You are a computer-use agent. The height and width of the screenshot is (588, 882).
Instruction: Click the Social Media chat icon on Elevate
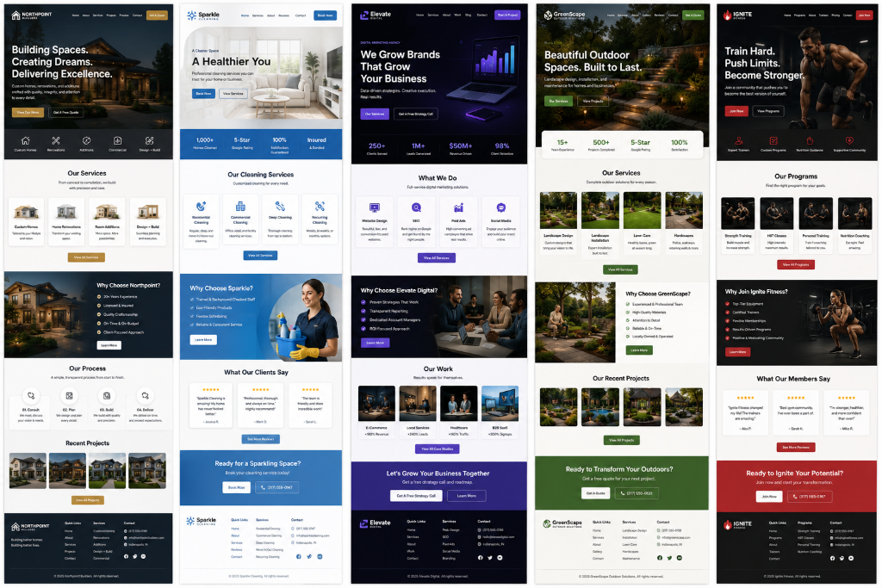500,208
